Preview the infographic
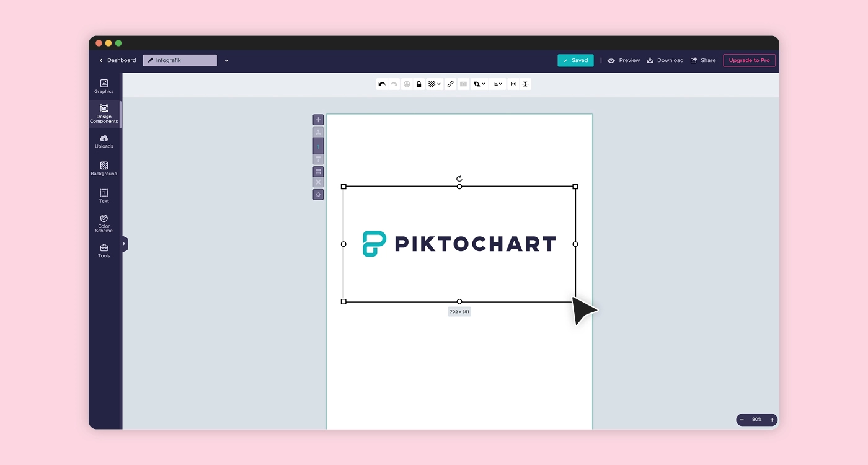This screenshot has width=868, height=465. pos(624,60)
